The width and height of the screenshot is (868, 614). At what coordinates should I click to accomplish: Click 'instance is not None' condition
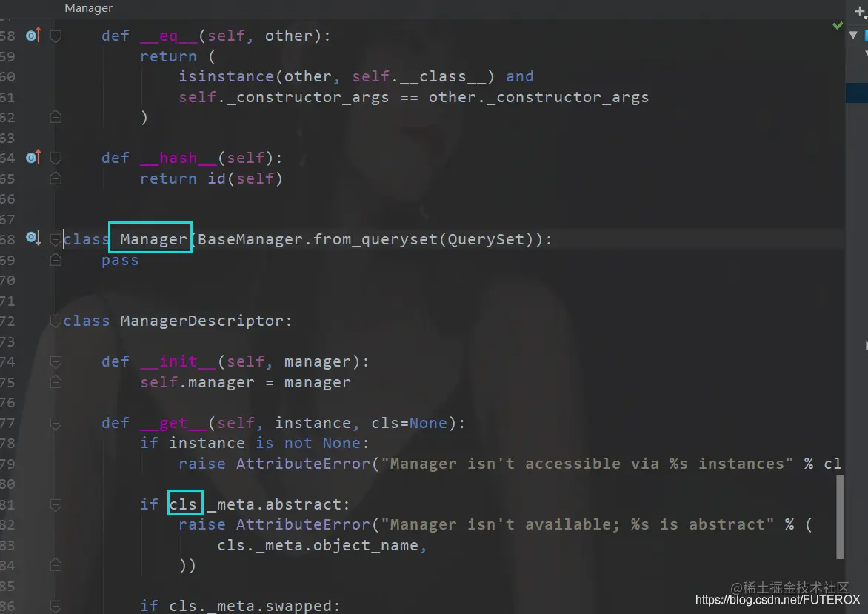tap(264, 444)
